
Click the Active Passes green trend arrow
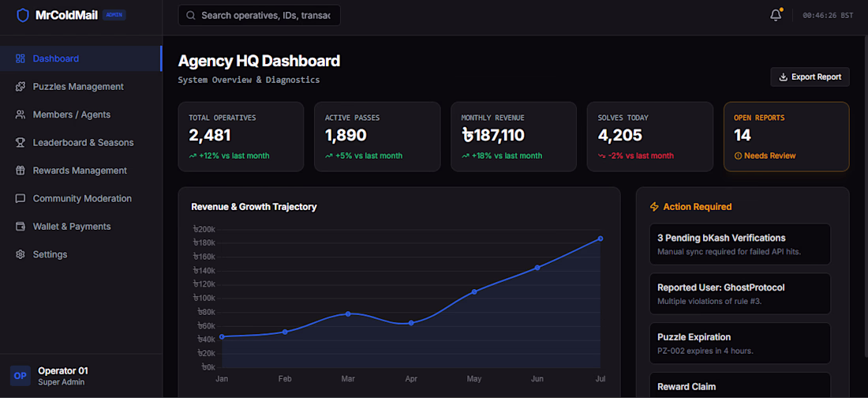pyautogui.click(x=329, y=156)
